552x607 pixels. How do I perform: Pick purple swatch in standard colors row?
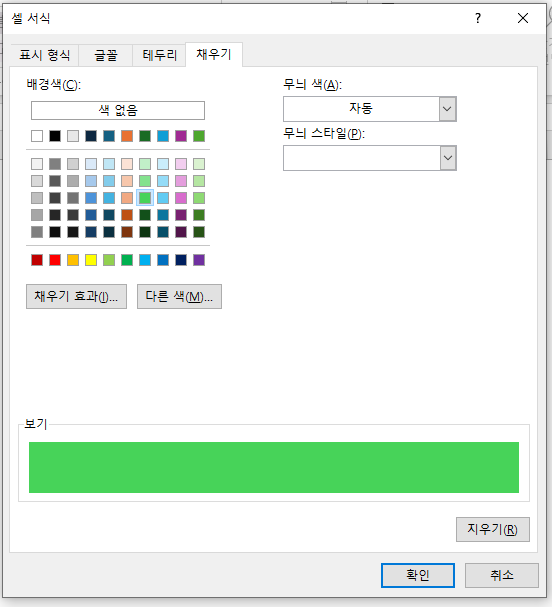coord(199,260)
